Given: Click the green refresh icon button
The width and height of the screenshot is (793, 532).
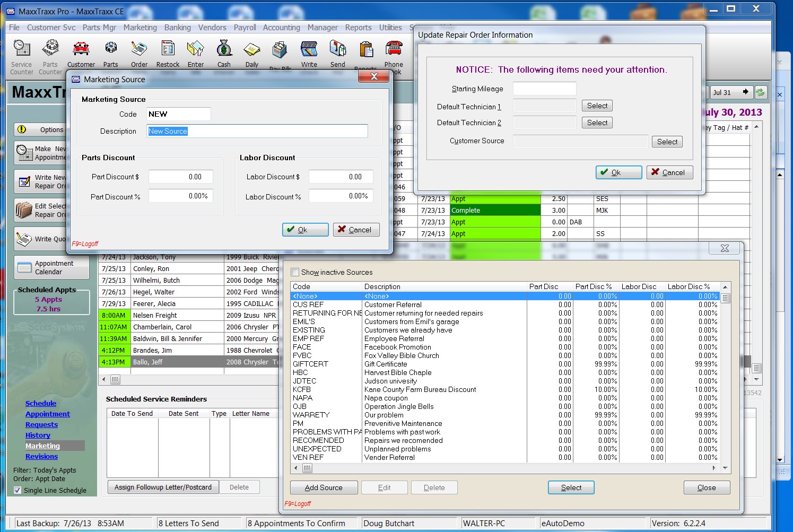Looking at the screenshot, I should tap(760, 92).
